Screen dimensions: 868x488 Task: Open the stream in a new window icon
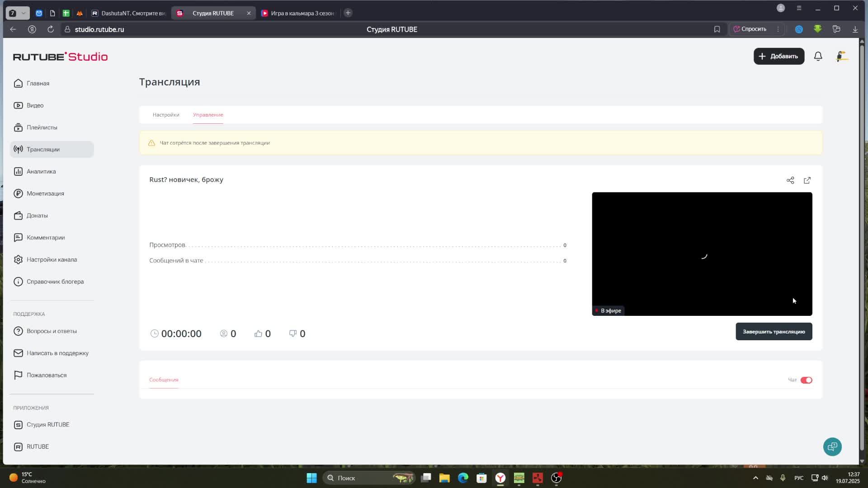(807, 180)
